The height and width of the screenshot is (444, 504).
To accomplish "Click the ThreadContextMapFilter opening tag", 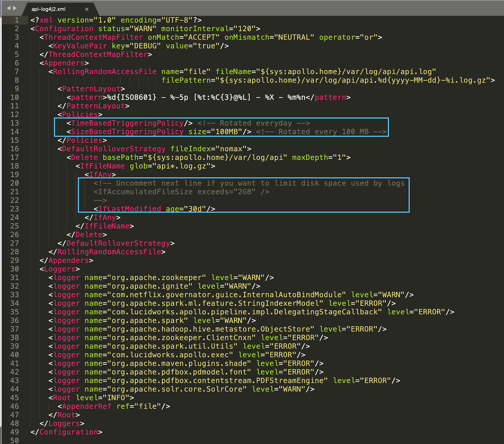I will [x=211, y=37].
